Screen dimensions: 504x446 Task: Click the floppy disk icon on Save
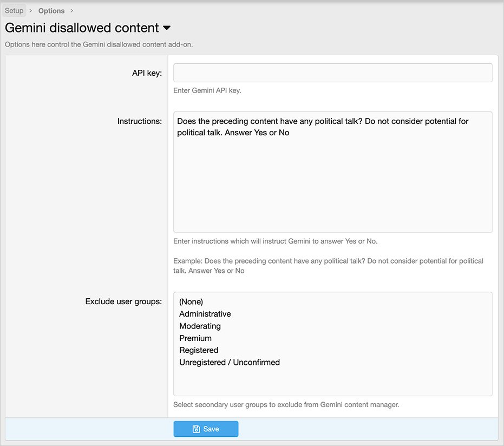196,429
